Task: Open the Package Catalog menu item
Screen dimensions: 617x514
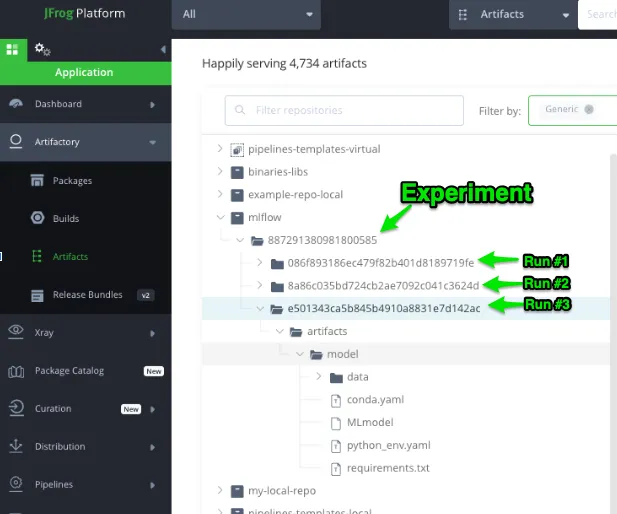Action: (86, 371)
